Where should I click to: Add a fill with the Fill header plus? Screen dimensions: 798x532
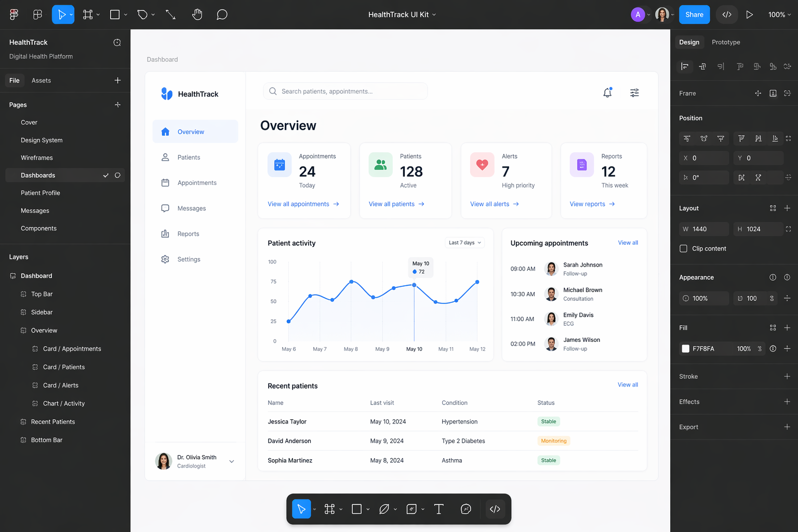tap(787, 327)
